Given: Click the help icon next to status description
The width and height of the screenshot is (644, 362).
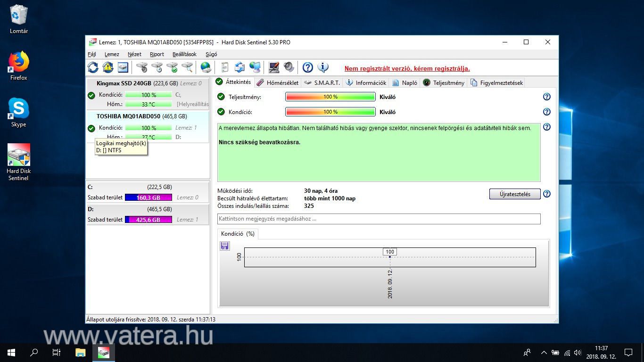Looking at the screenshot, I should (547, 127).
